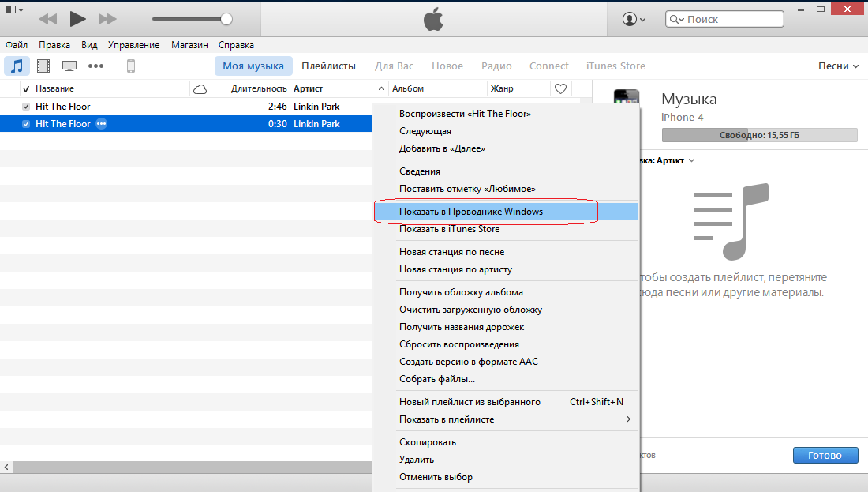The image size is (868, 492).
Task: Switch to the Плейлисты tab
Action: pos(328,66)
